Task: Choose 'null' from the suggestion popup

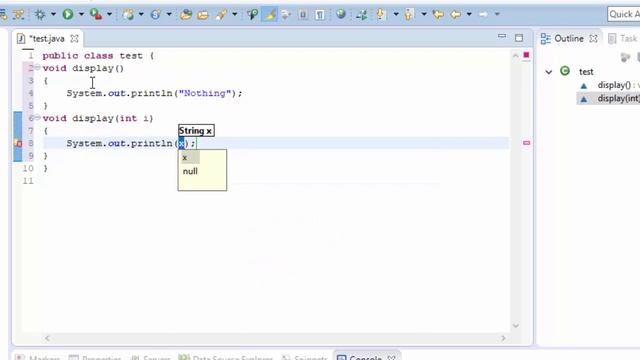Action: coord(191,171)
